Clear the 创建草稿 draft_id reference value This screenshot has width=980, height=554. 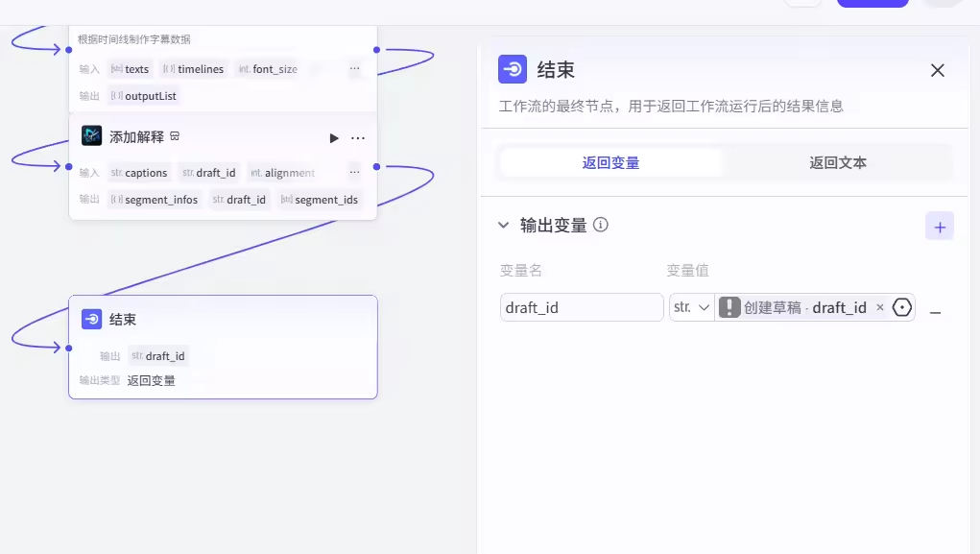point(879,307)
